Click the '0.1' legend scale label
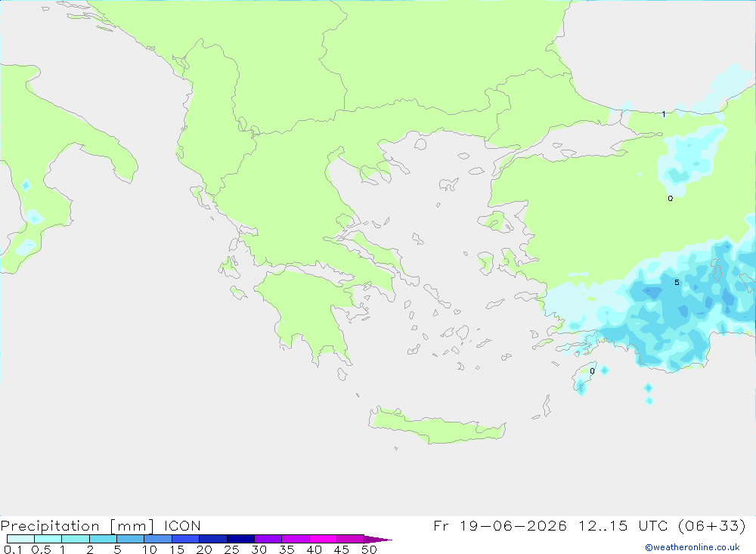This screenshot has width=756, height=554. point(13,549)
